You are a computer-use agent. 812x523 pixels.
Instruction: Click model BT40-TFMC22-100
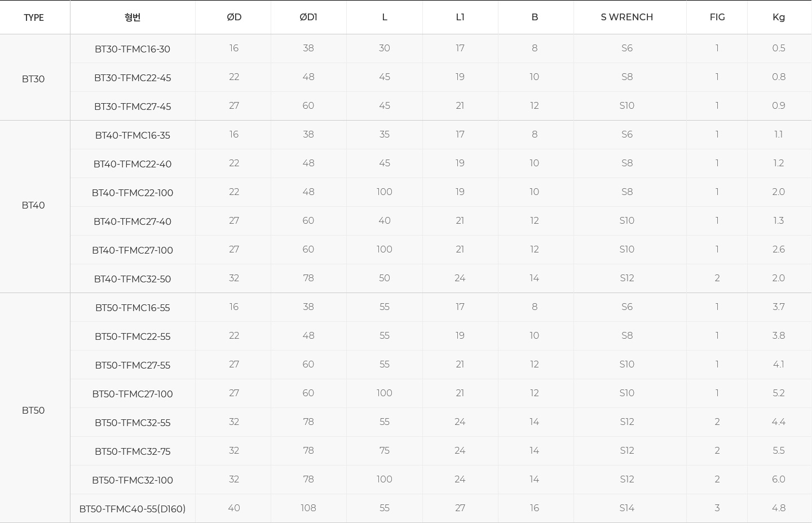pyautogui.click(x=133, y=193)
